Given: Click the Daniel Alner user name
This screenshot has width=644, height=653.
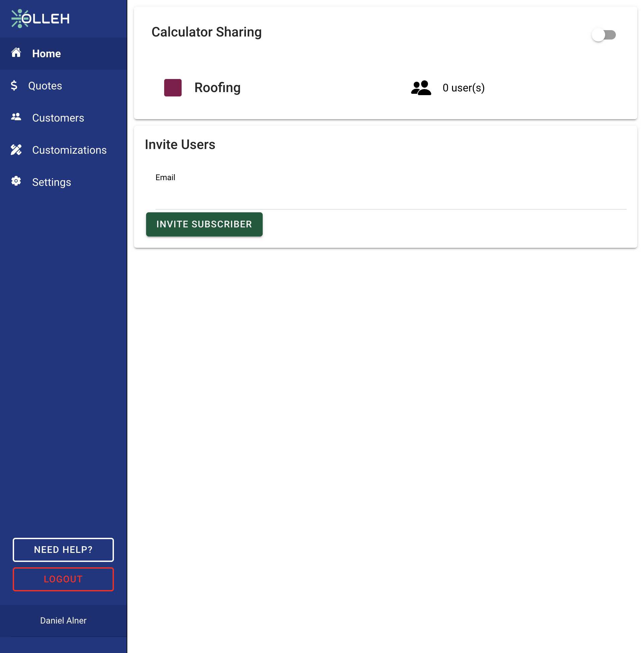Looking at the screenshot, I should pos(63,621).
